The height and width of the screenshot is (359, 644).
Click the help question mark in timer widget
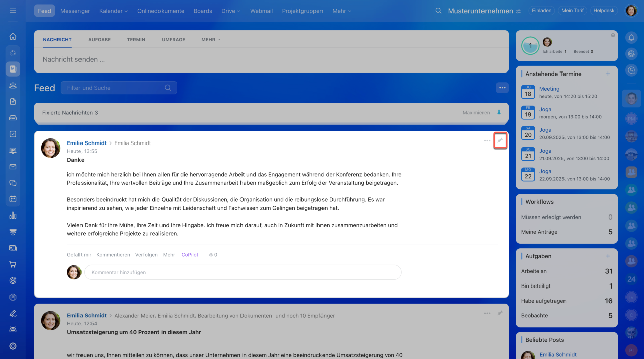click(613, 35)
